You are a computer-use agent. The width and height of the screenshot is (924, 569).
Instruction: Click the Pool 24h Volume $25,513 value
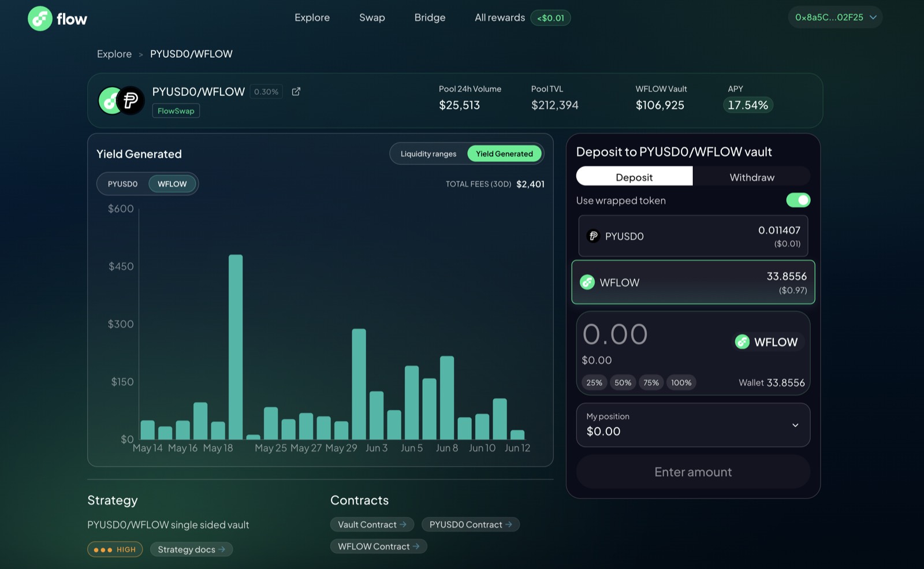click(x=459, y=105)
